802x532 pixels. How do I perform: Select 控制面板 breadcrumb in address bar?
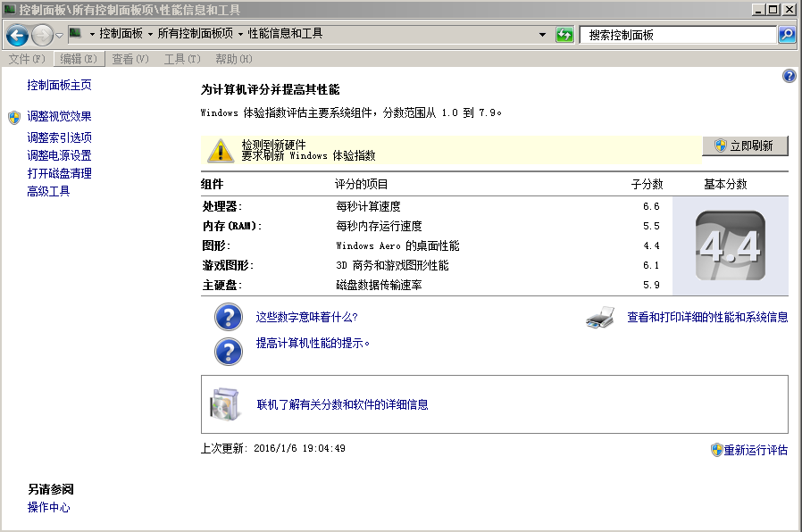(x=121, y=33)
